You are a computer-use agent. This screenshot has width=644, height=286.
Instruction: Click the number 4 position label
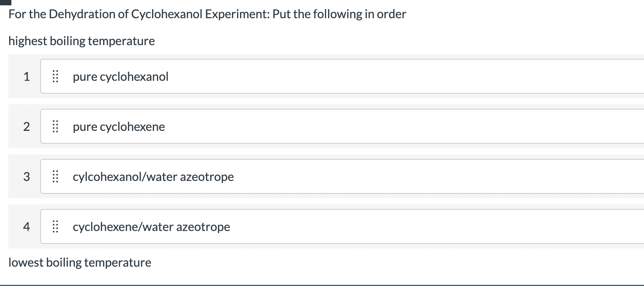click(x=27, y=226)
